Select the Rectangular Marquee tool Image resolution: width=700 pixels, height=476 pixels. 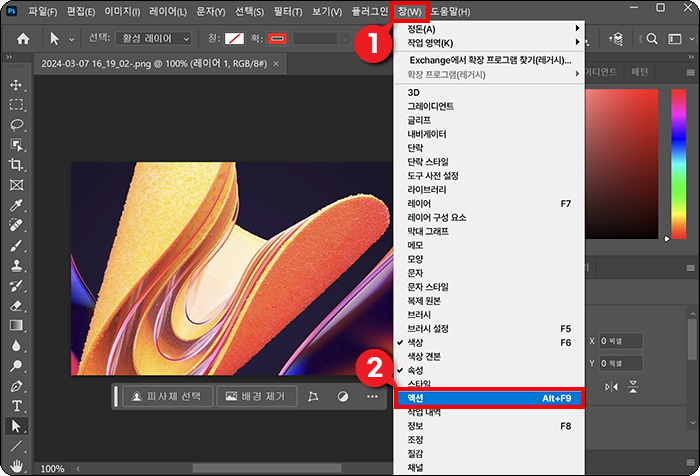pyautogui.click(x=17, y=104)
